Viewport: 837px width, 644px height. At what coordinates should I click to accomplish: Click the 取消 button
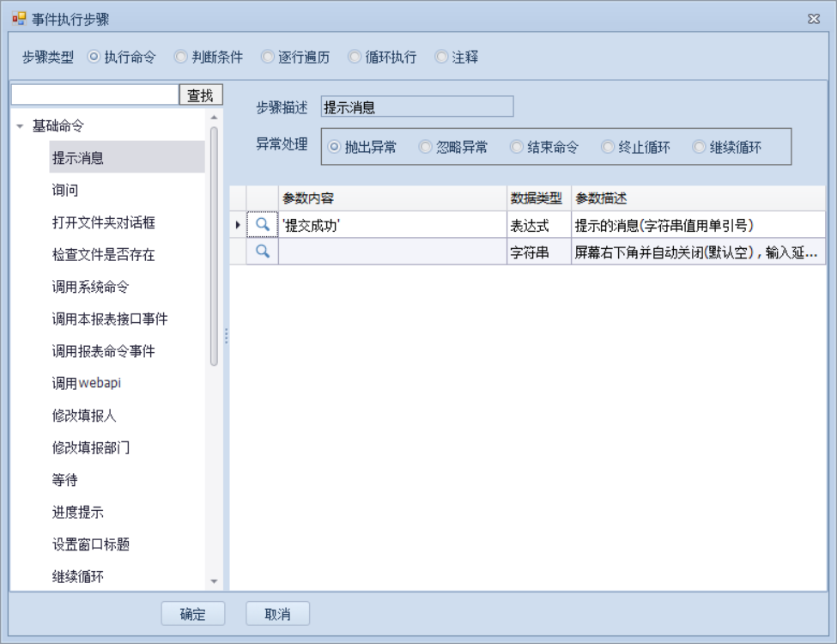coord(277,614)
